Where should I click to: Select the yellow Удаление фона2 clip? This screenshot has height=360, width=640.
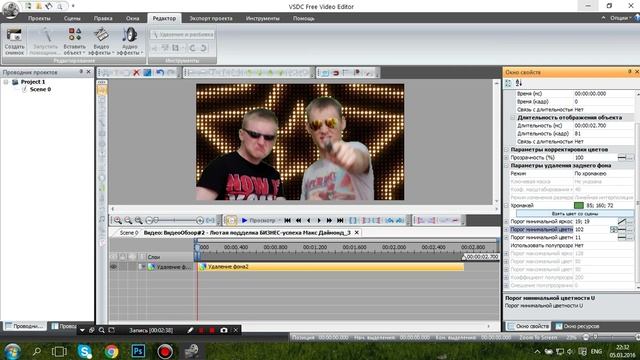pos(331,267)
